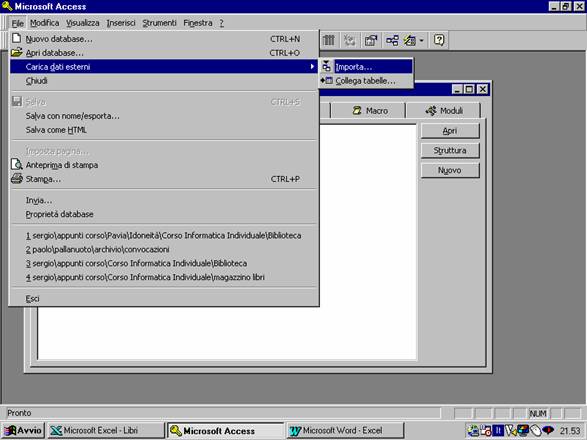This screenshot has height=440, width=587.
Task: Click the Relationships toolbar icon
Action: pos(392,40)
